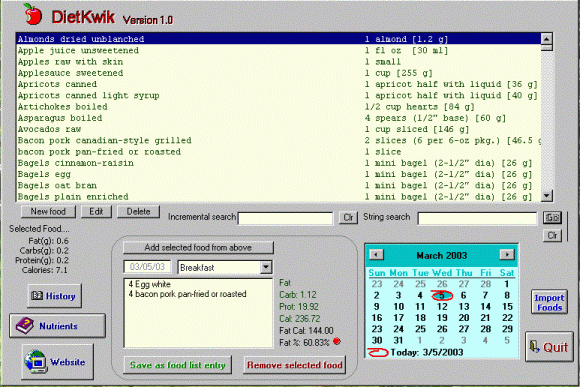Select Apple juice unsweetened row
The width and height of the screenshot is (580, 387).
(x=278, y=50)
